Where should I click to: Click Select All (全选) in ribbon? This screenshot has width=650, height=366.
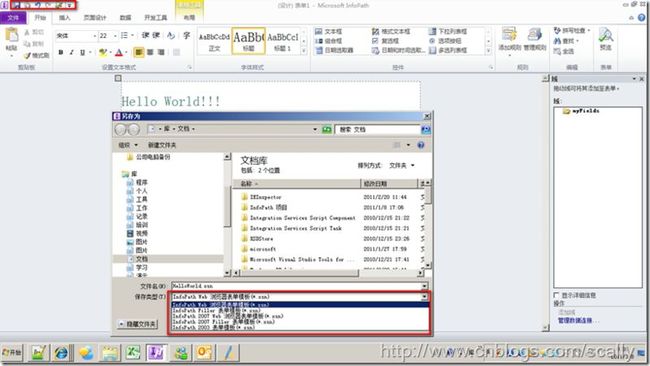(x=564, y=51)
